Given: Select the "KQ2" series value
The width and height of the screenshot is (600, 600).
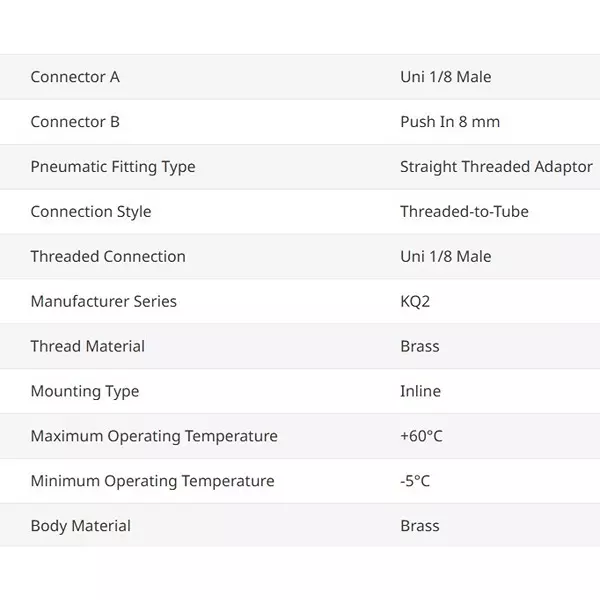Looking at the screenshot, I should click(414, 302).
